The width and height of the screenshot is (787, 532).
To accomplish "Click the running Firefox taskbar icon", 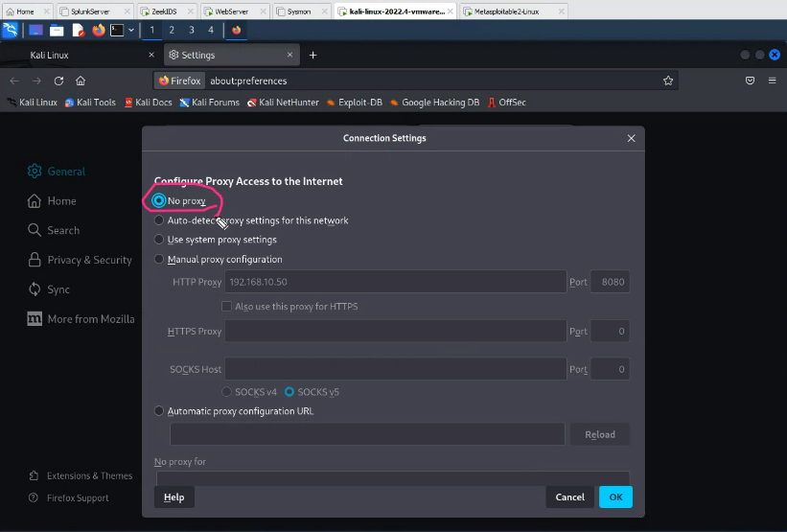I will 237,30.
